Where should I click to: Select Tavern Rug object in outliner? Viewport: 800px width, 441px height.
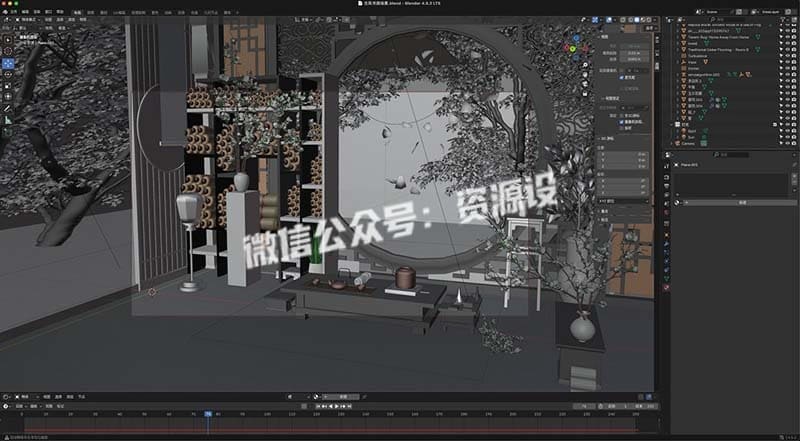tap(718, 37)
